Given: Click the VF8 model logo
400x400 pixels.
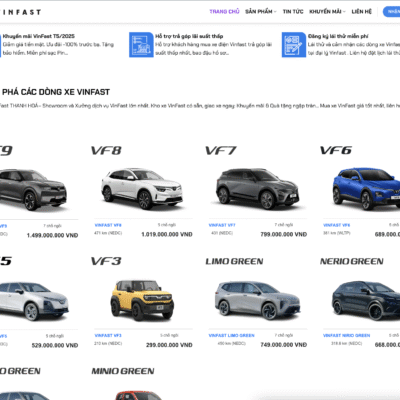Looking at the screenshot, I should [106, 151].
